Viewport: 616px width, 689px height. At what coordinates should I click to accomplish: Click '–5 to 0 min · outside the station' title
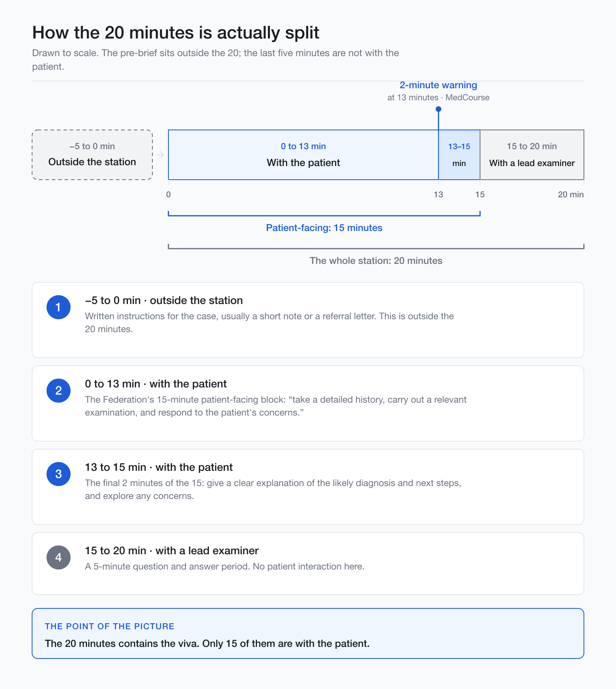(164, 300)
